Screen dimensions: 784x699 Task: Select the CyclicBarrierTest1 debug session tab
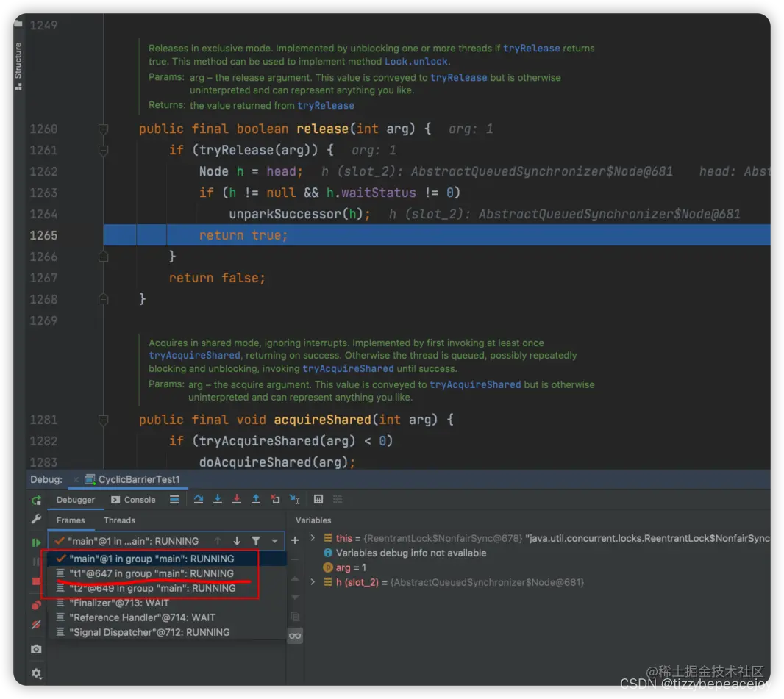click(x=132, y=480)
